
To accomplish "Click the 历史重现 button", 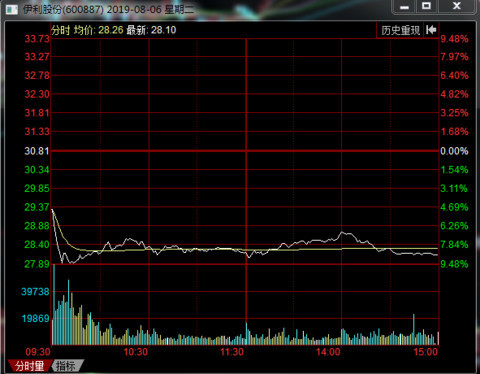I will pyautogui.click(x=400, y=30).
